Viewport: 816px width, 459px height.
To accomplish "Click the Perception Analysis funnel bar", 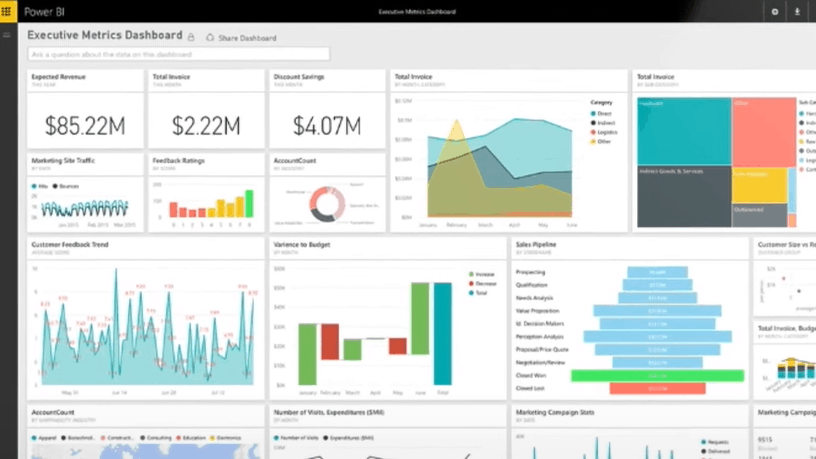I will click(x=657, y=337).
